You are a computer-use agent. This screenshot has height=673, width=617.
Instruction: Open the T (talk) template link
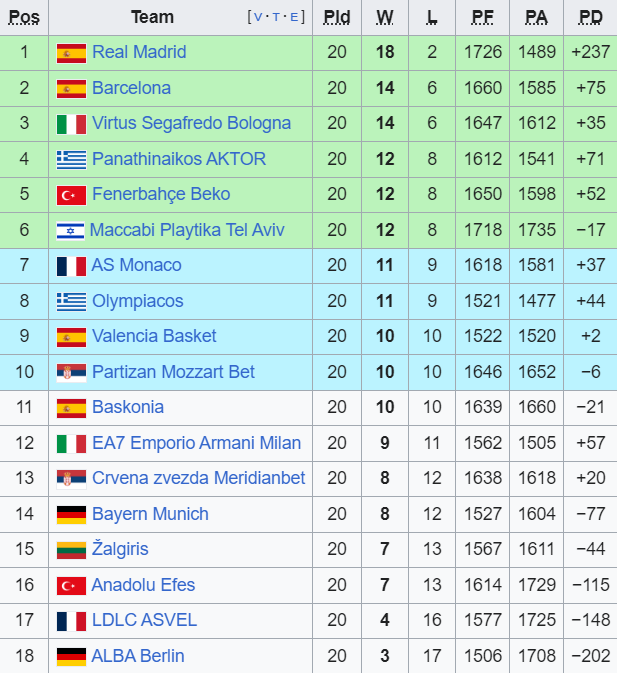(276, 17)
